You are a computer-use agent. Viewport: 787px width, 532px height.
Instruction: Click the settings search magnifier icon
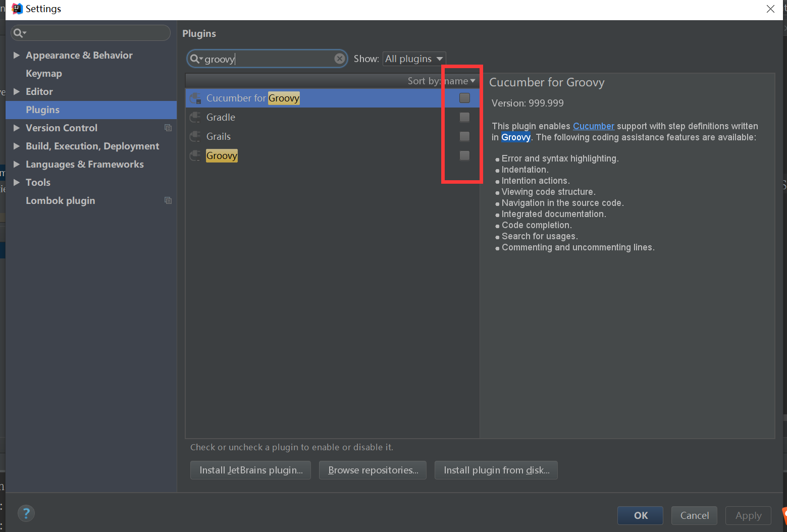[x=19, y=33]
